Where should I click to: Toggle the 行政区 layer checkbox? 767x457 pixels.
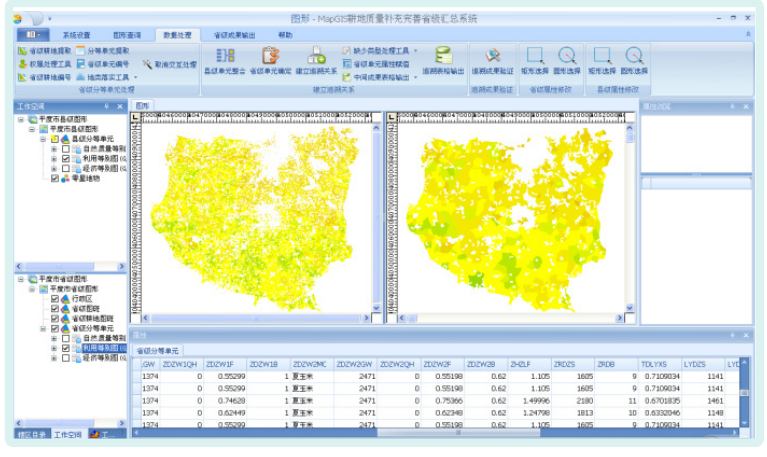(x=56, y=299)
